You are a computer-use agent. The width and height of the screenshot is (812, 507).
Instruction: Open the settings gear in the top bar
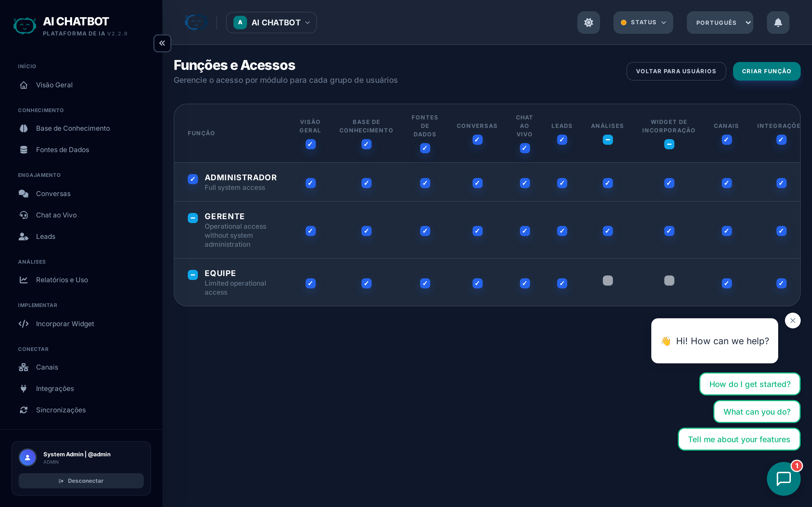[588, 23]
